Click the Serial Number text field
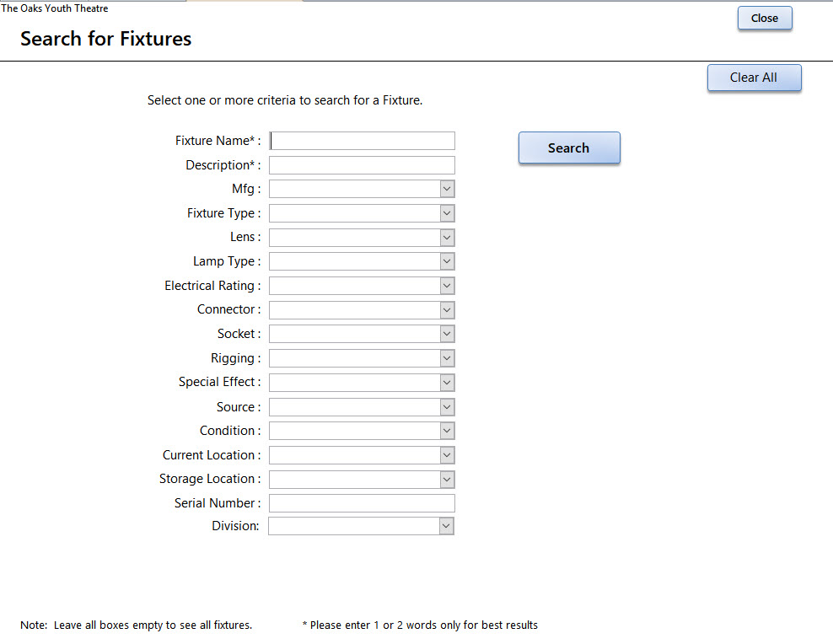 click(x=362, y=503)
